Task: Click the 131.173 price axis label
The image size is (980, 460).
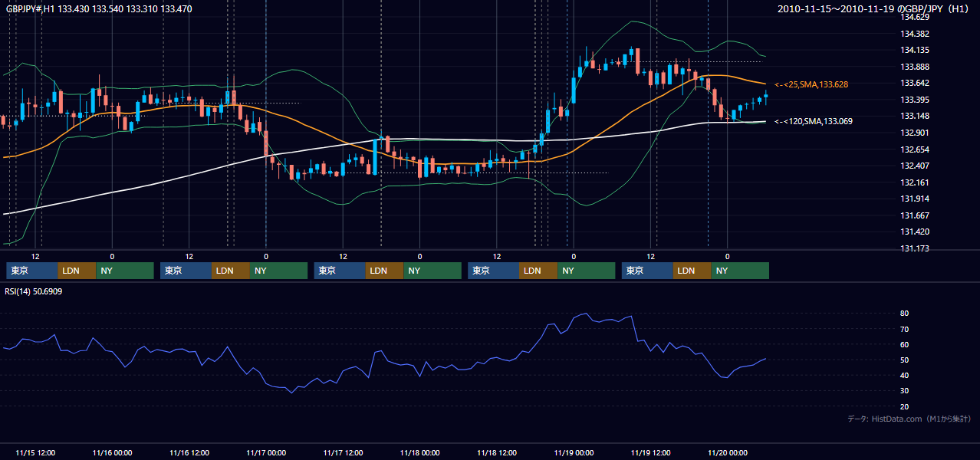Action: pos(915,248)
